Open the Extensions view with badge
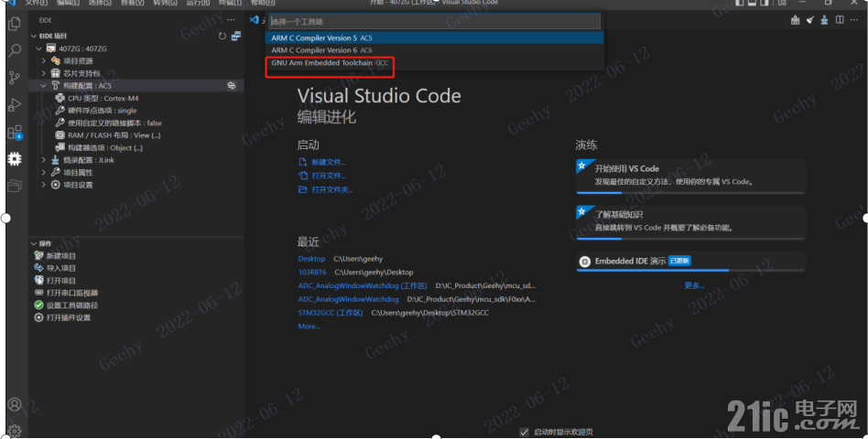This screenshot has width=868, height=439. tap(15, 132)
